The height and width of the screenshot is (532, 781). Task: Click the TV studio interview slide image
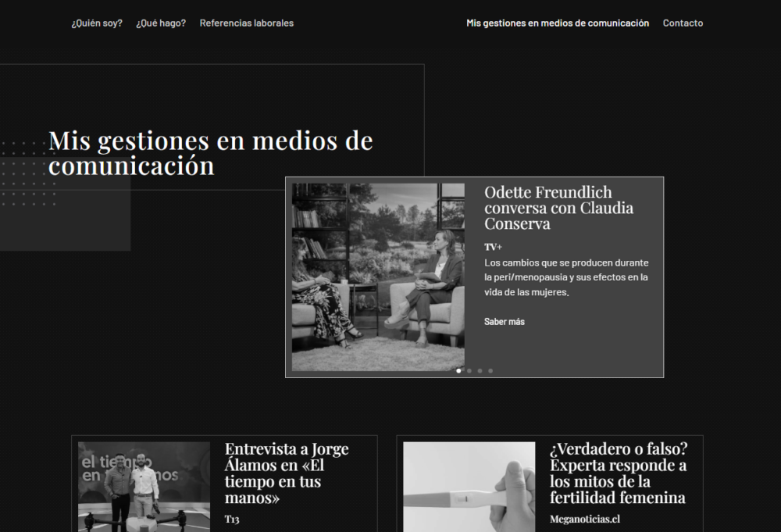tap(378, 277)
